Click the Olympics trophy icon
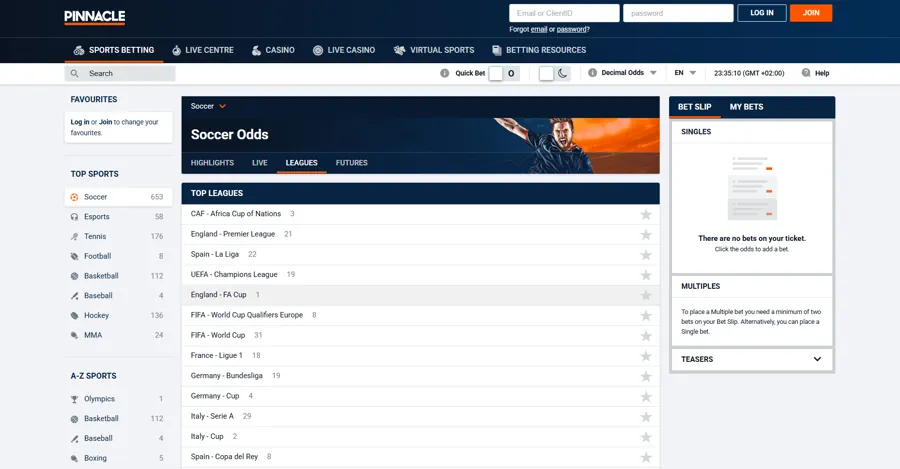This screenshot has width=900, height=469. tap(75, 399)
